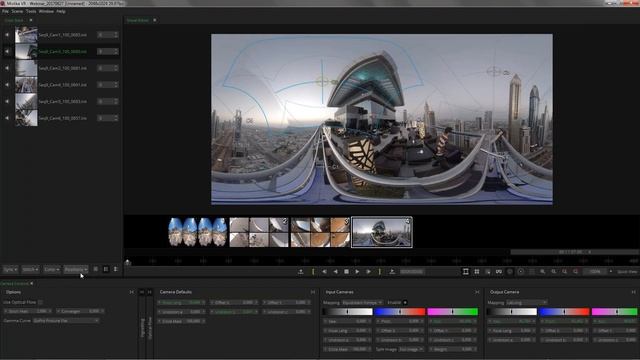Select the four-grid mosaic view icon

pos(477,271)
